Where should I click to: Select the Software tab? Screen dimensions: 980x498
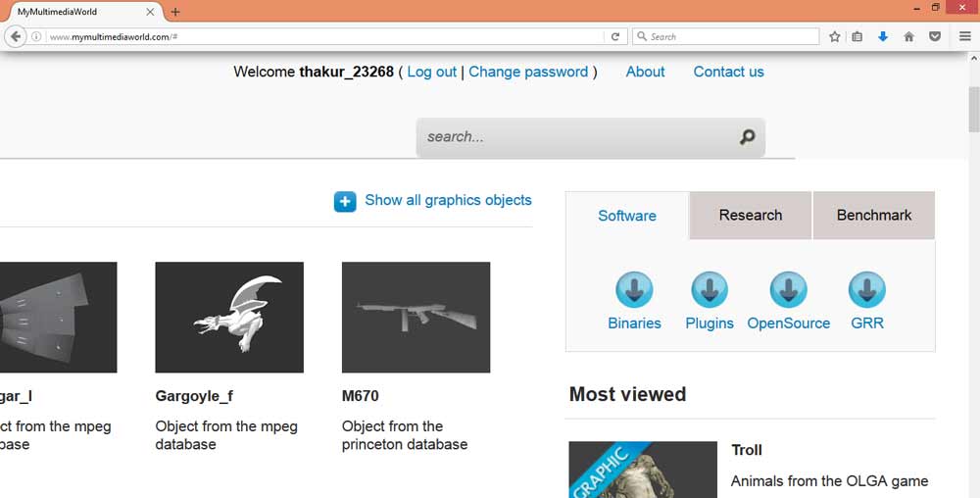click(x=627, y=216)
